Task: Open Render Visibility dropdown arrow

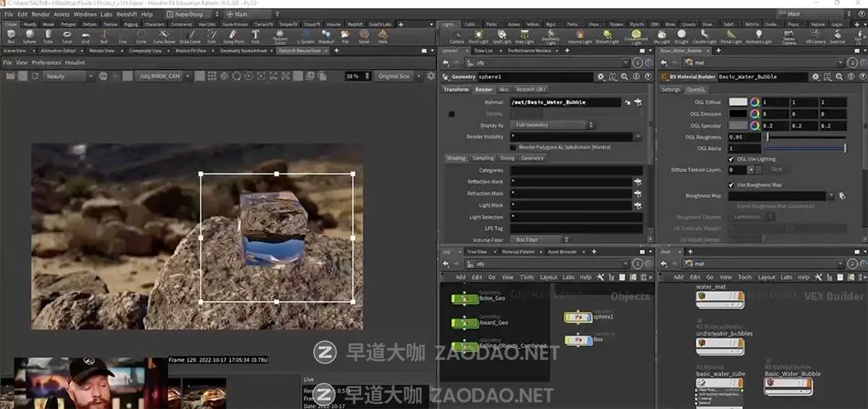Action: click(x=639, y=137)
